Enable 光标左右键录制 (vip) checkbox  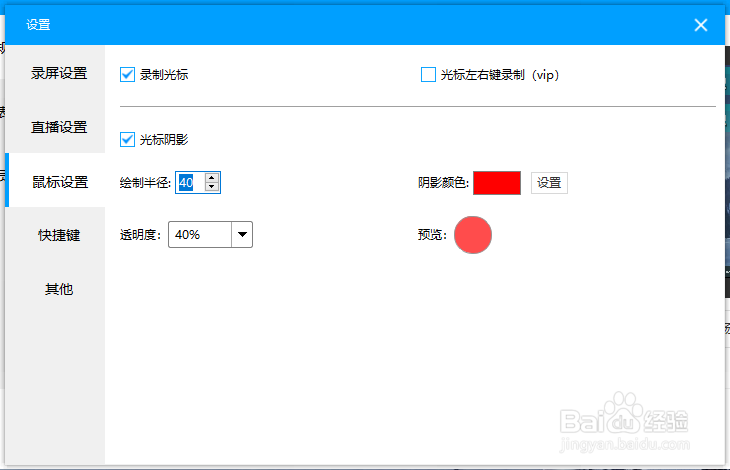pos(428,74)
